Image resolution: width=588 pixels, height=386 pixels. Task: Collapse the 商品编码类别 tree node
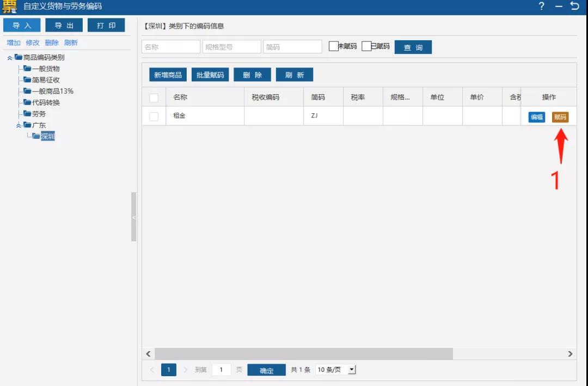click(10, 58)
